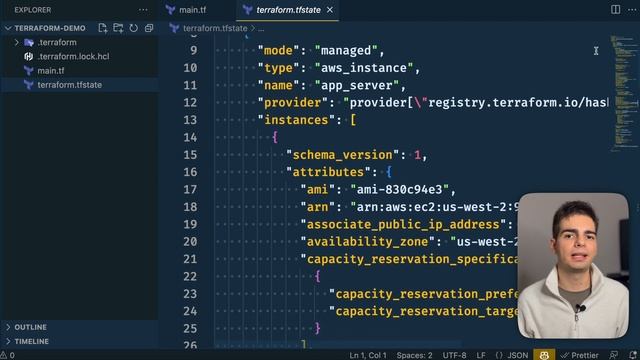Select the JSON language mode

click(x=512, y=355)
